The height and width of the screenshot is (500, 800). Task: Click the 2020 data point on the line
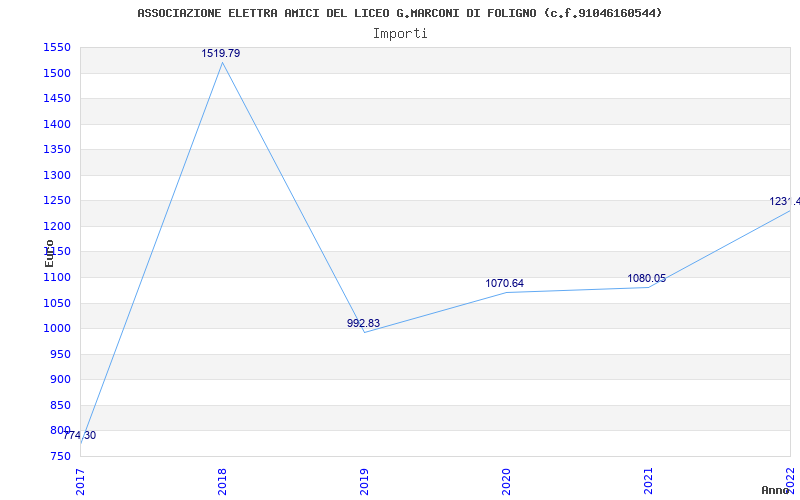pyautogui.click(x=506, y=292)
